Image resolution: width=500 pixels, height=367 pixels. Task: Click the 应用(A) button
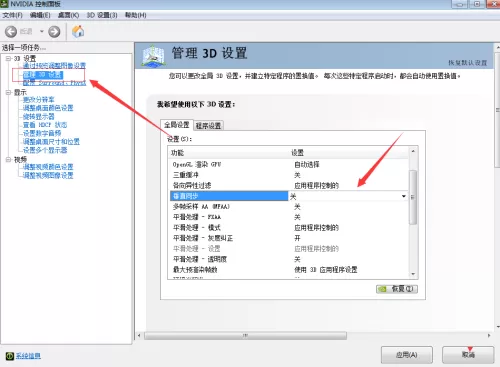click(407, 355)
